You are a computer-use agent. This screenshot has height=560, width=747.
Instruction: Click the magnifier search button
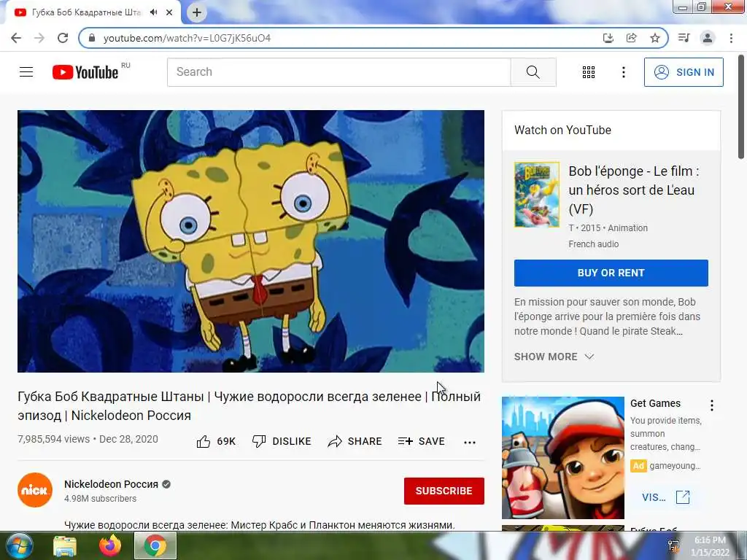point(533,72)
